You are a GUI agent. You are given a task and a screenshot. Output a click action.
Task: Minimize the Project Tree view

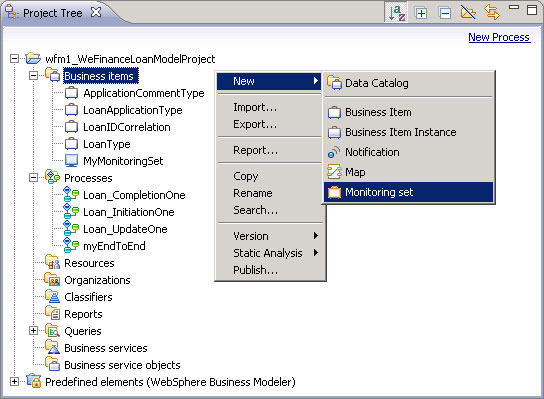(514, 7)
